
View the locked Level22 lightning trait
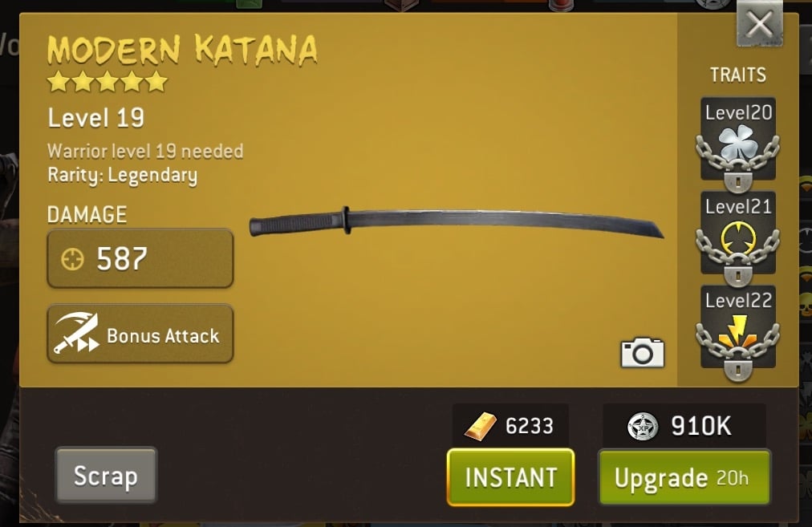pyautogui.click(x=738, y=332)
